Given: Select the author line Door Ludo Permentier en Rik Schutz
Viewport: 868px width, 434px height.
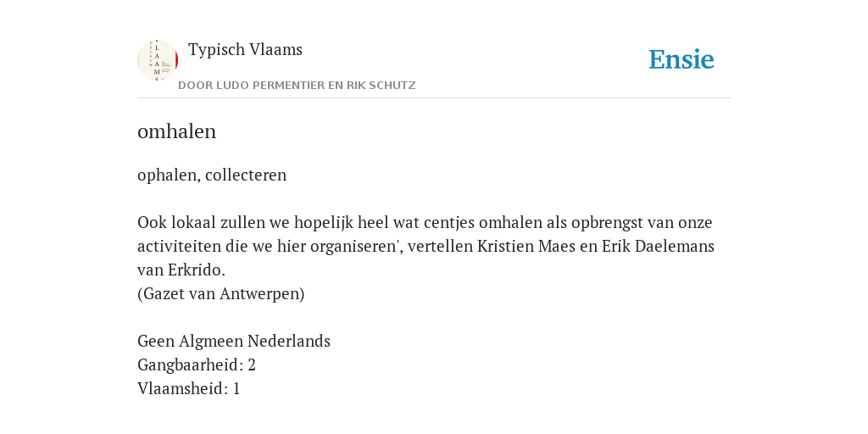Looking at the screenshot, I should click(297, 86).
